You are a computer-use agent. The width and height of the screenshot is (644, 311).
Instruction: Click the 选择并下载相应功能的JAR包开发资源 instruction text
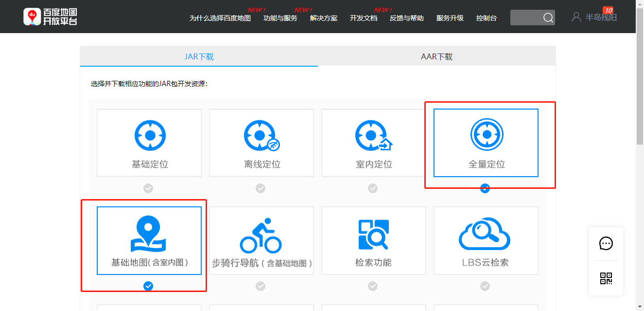149,84
